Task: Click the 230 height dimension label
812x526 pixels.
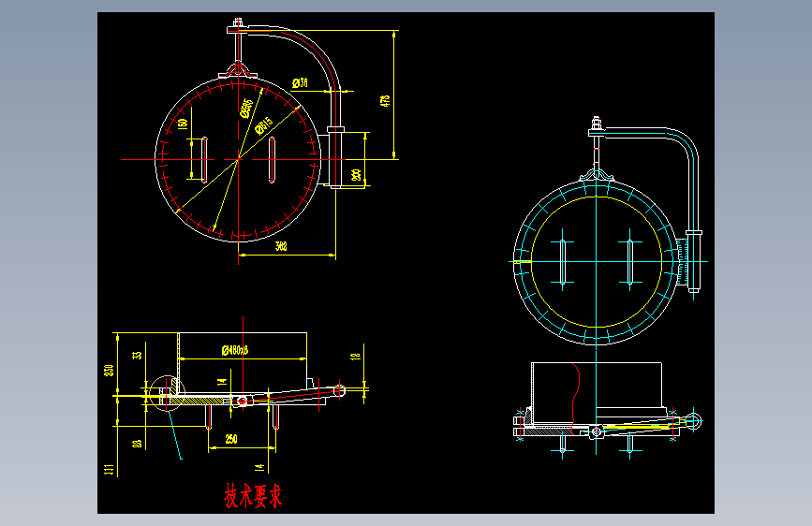Action: click(x=109, y=371)
